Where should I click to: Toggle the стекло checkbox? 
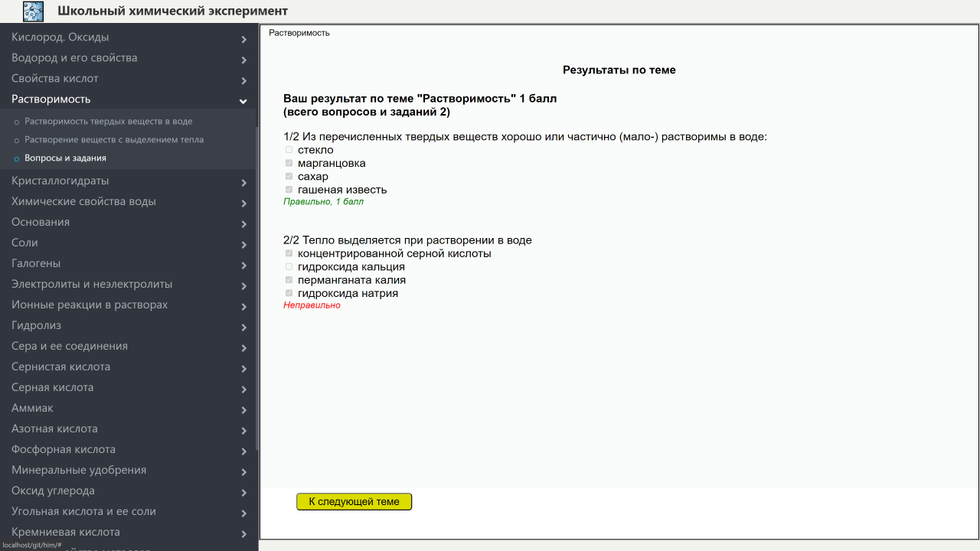(x=289, y=150)
